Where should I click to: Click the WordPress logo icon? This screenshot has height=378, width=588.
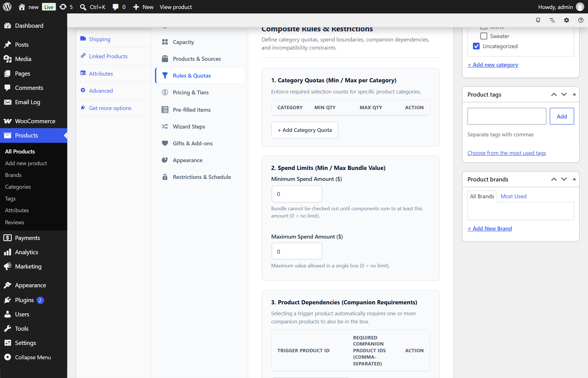pyautogui.click(x=7, y=7)
